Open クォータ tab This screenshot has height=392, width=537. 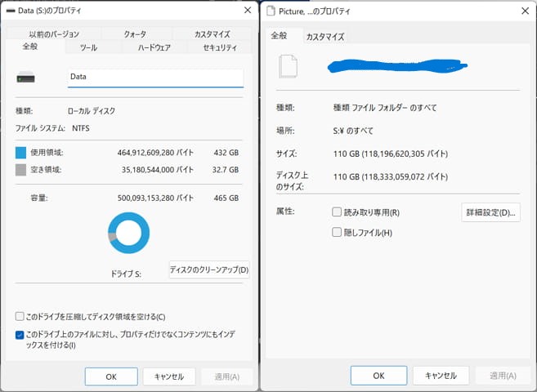[135, 33]
